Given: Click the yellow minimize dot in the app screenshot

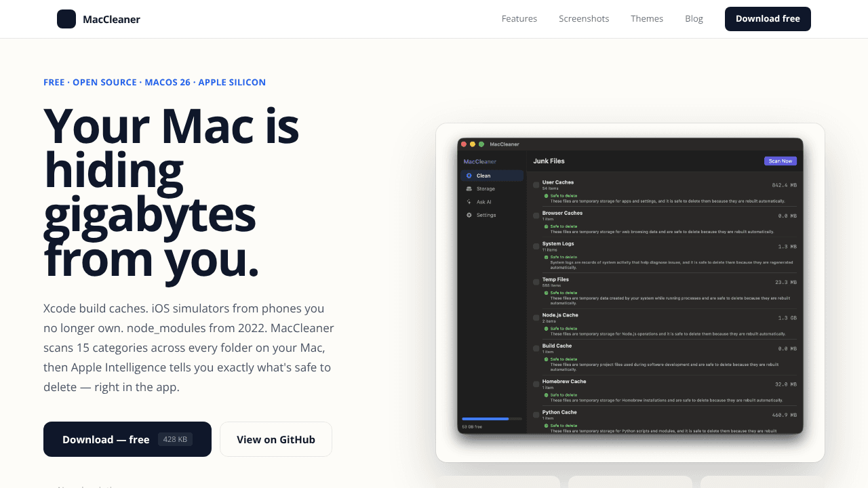Looking at the screenshot, I should coord(473,144).
